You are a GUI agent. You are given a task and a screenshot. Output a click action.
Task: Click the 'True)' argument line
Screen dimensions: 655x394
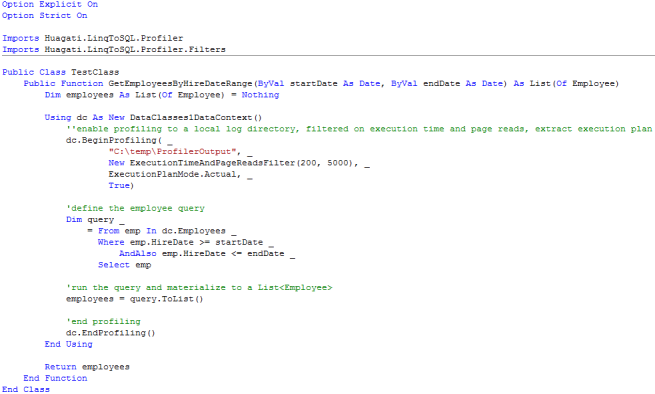click(x=121, y=186)
